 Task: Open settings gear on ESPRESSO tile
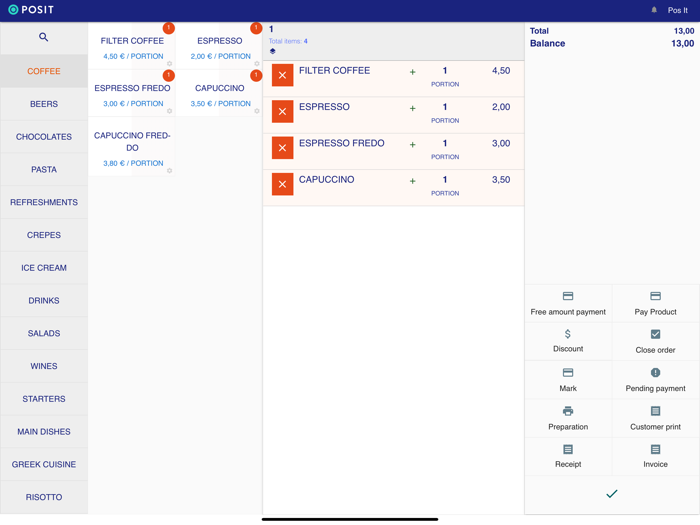257,63
